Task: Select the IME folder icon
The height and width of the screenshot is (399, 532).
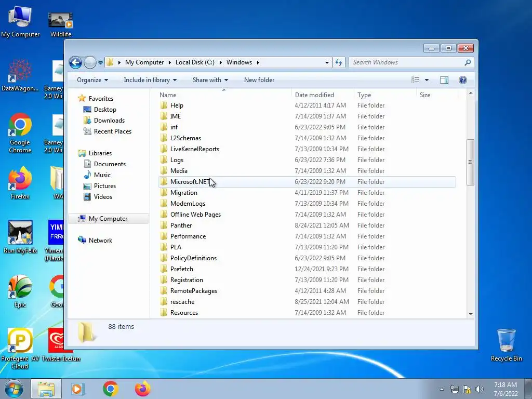Action: coord(164,116)
